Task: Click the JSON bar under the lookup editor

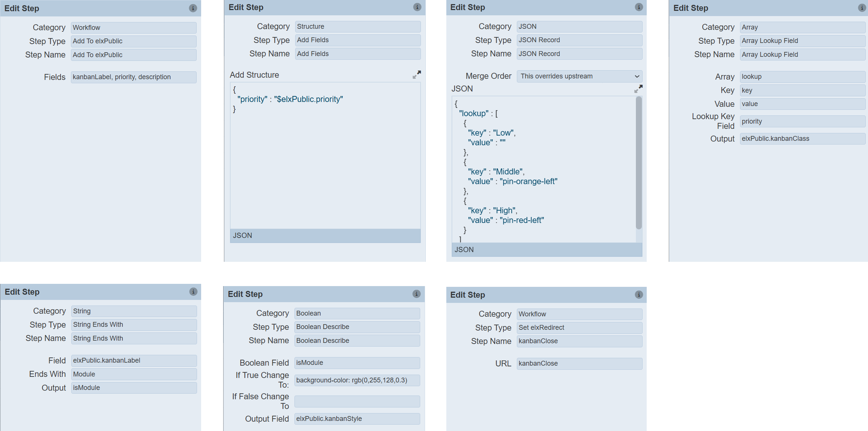Action: click(x=547, y=249)
